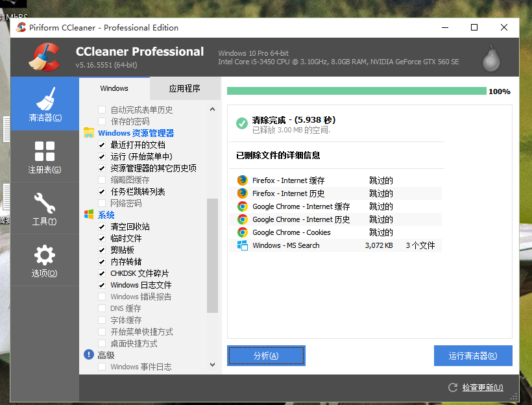
Task: Enable 自动完成表单历史 checkbox
Action: [102, 110]
